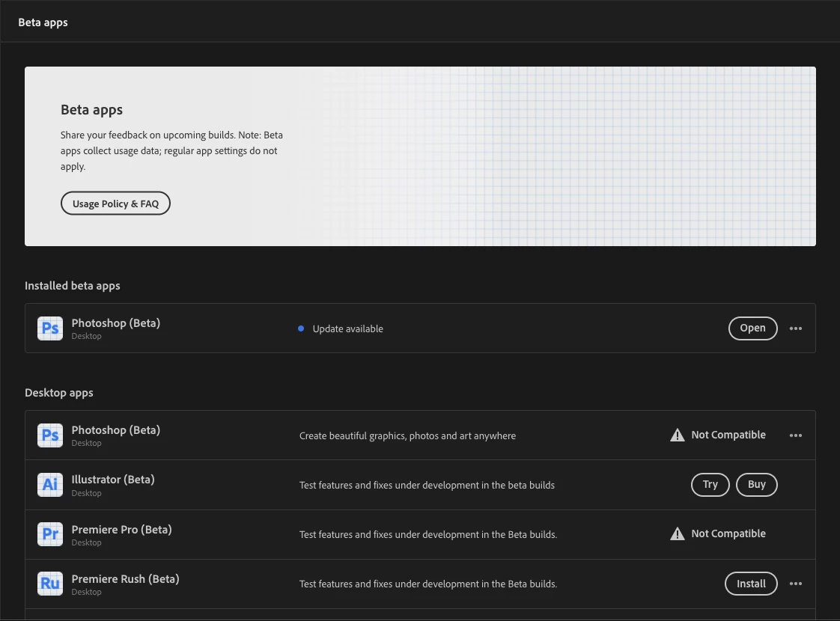This screenshot has width=840, height=621.
Task: Open the installed Photoshop (Beta) app
Action: tap(752, 328)
